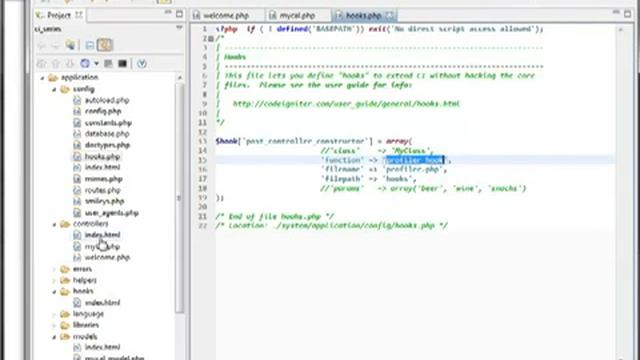Click the Project tree vertical scrollbar
Screen dimensions: 640x360
(x=179, y=198)
